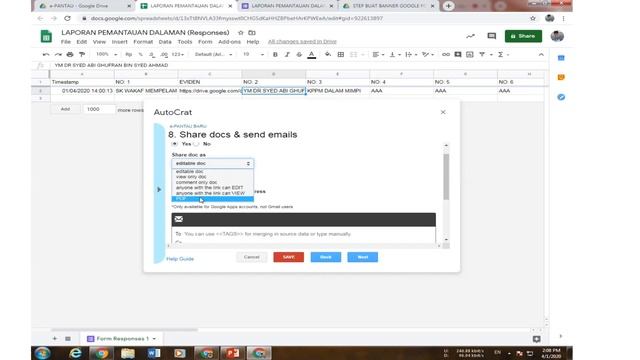Select the Yes radio button in AutoCrat
Image resolution: width=640 pixels, height=360 pixels.
tap(174, 144)
